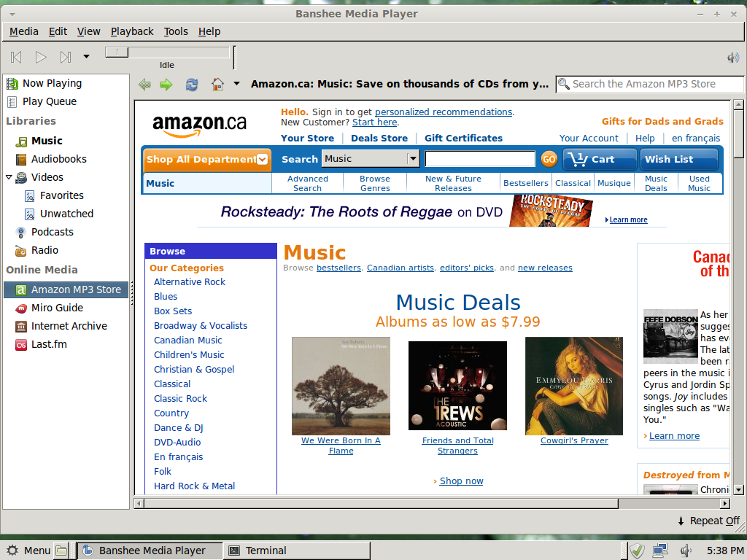Screen dimensions: 747x560
Task: Select Now Playing in the sidebar
Action: coord(66,83)
